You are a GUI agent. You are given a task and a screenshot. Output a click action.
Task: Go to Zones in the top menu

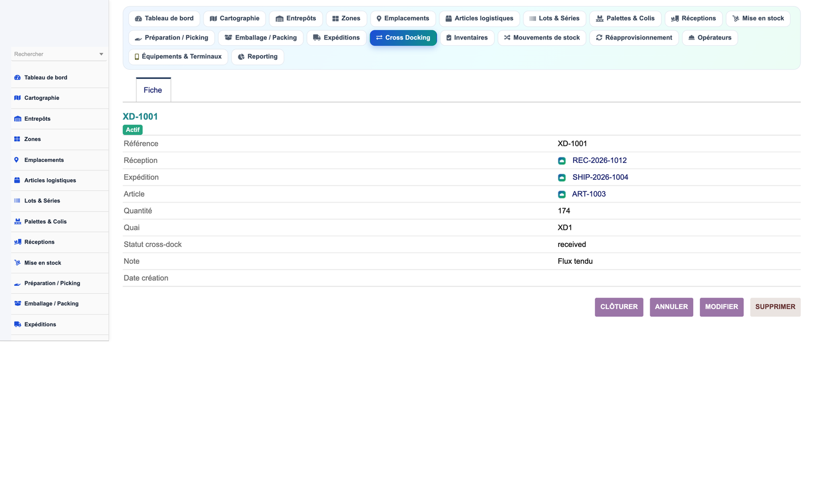[346, 19]
